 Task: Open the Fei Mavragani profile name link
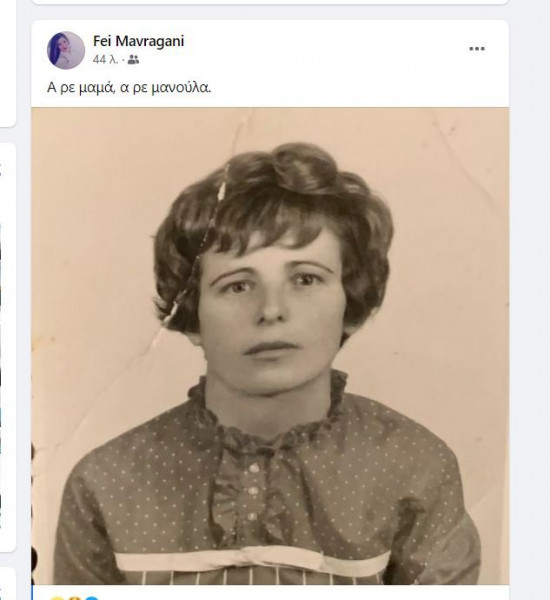[x=138, y=41]
